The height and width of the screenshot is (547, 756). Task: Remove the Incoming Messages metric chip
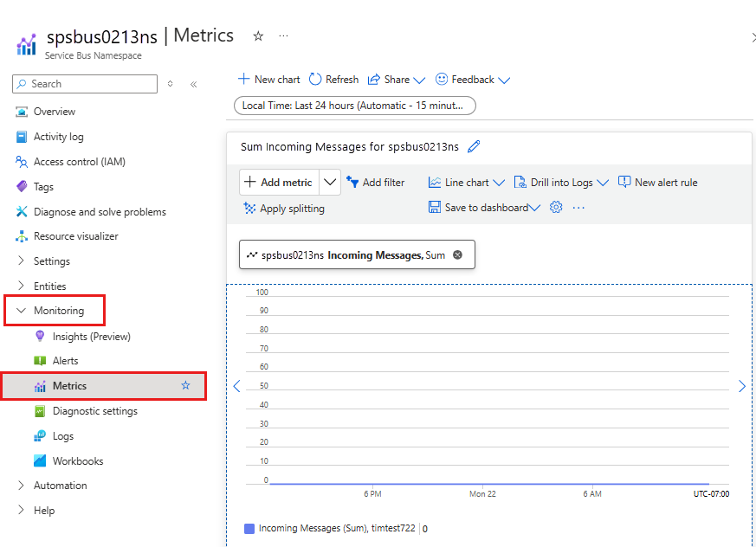(x=457, y=255)
